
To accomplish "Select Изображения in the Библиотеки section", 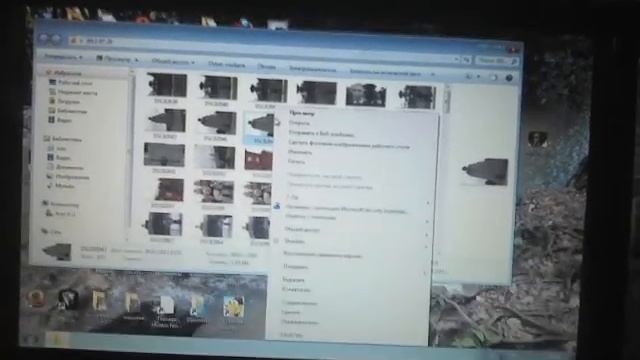I will 68,177.
